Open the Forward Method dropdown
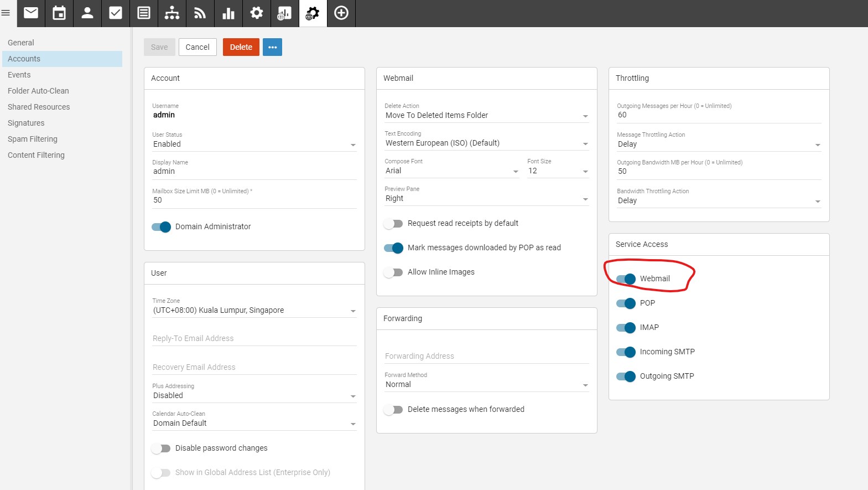This screenshot has height=490, width=868. click(x=487, y=384)
